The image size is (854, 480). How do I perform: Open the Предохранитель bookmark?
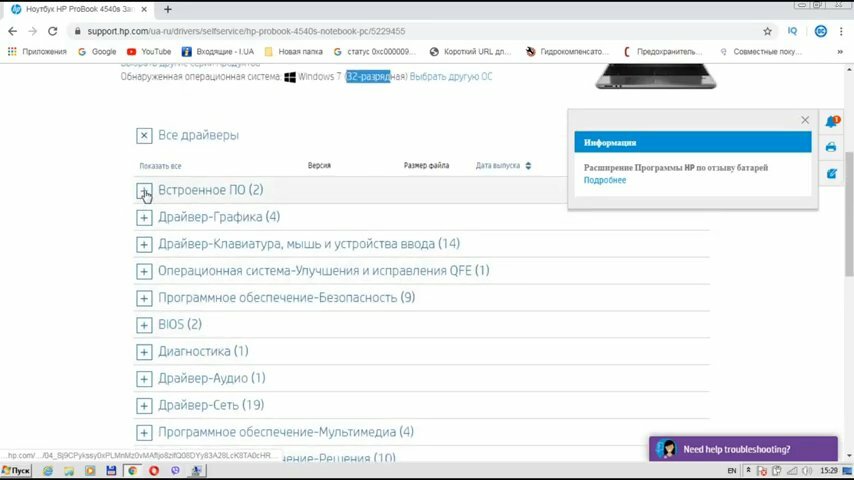point(663,52)
